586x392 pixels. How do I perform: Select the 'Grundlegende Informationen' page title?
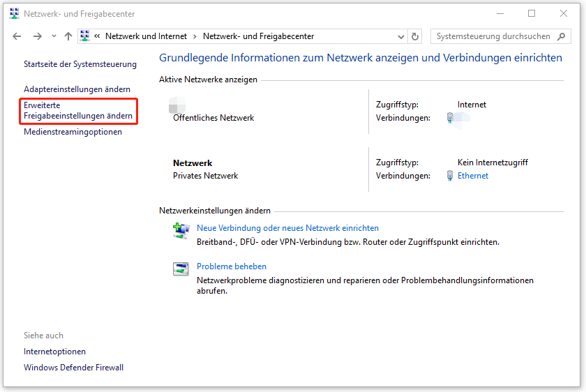pos(361,58)
